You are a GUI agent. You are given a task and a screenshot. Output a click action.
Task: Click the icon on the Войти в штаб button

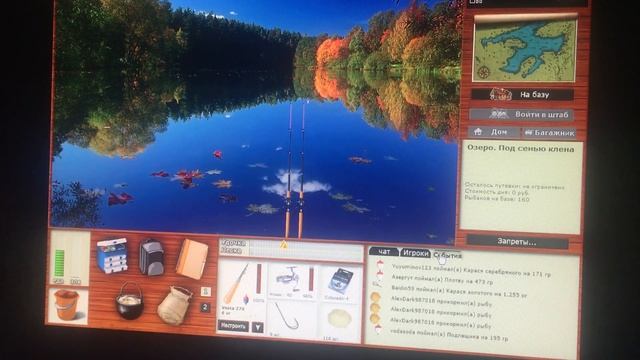point(498,114)
